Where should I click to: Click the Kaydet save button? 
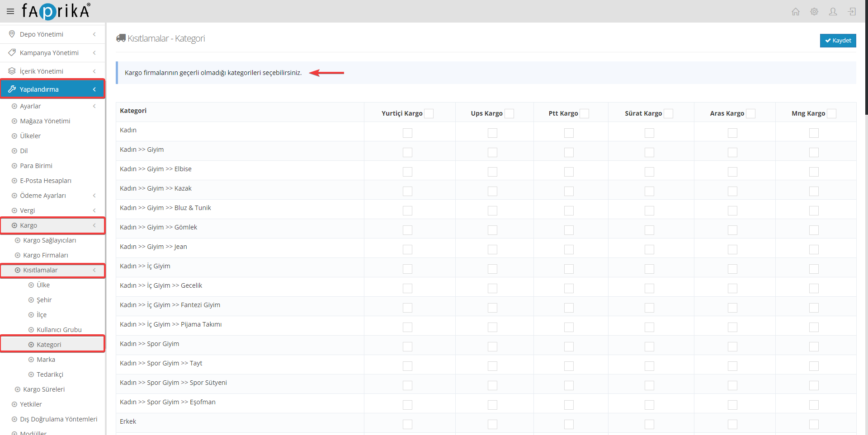838,41
